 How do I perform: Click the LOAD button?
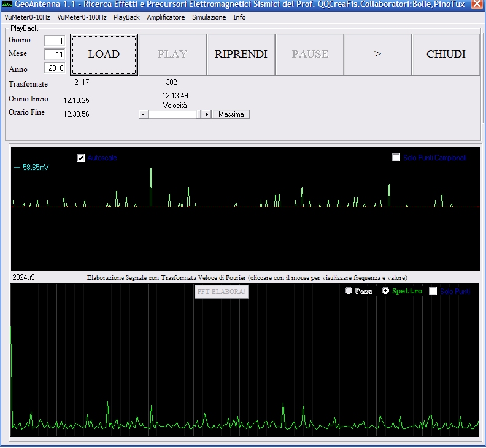(104, 54)
